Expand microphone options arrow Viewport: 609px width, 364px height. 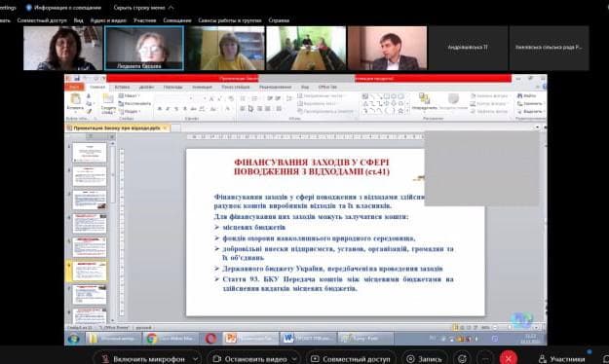(196, 359)
